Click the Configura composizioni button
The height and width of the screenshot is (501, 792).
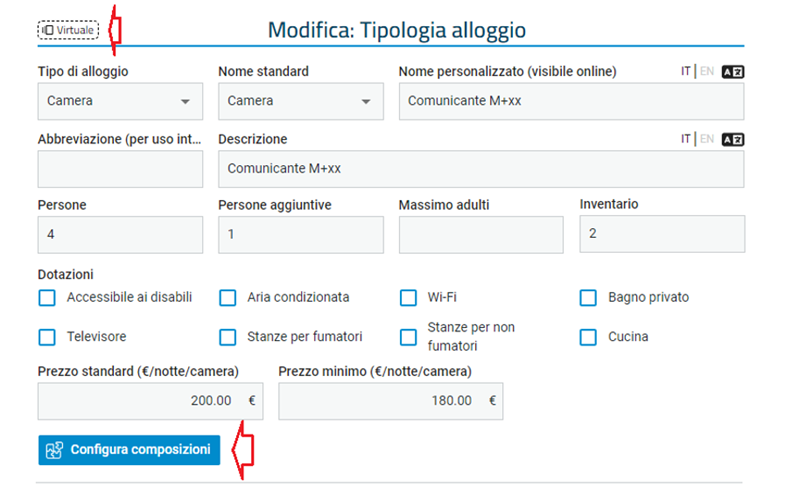(x=129, y=450)
